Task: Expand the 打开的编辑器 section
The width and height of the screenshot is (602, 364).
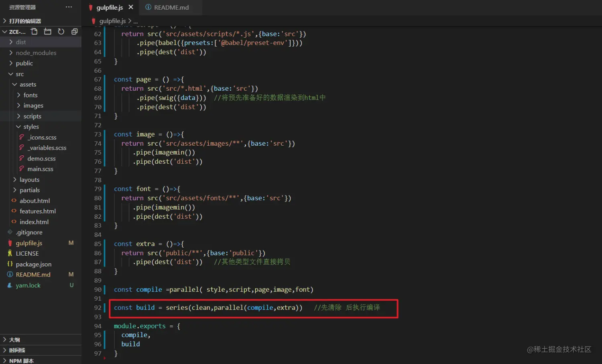Action: click(x=41, y=21)
